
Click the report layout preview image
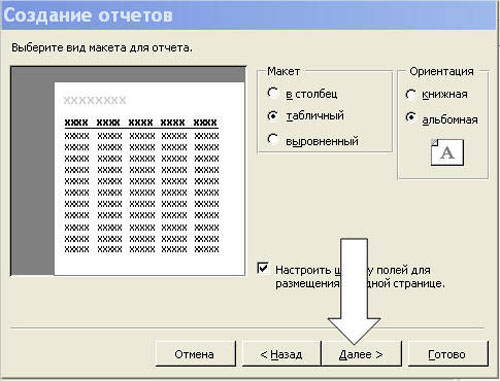tap(128, 171)
